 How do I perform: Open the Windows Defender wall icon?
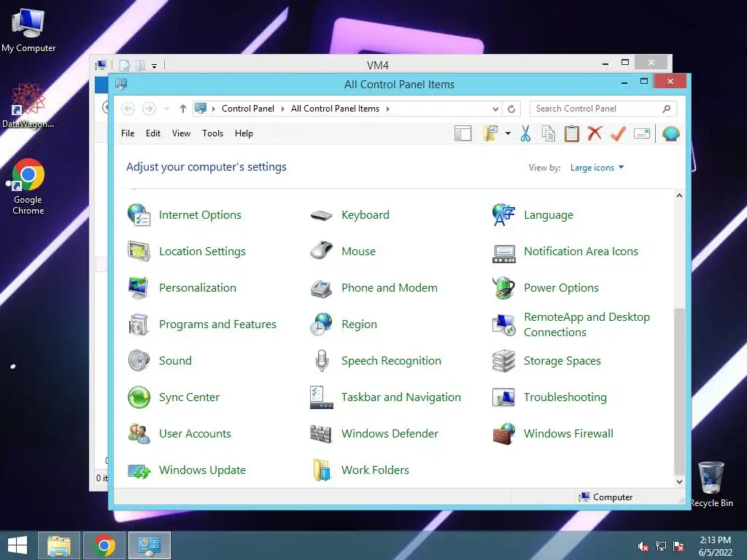click(x=321, y=434)
